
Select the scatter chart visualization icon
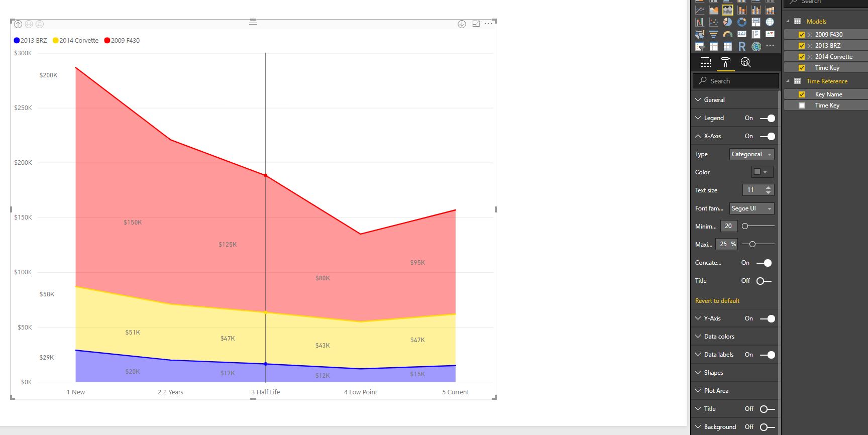coord(714,22)
